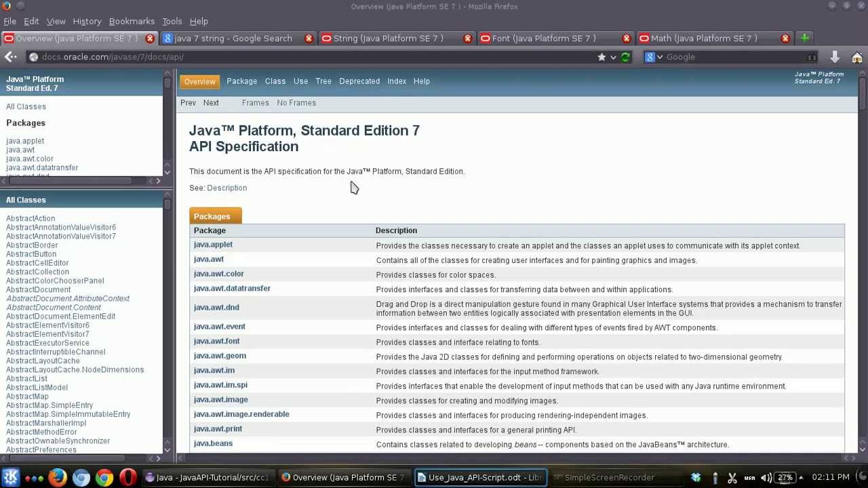Image resolution: width=868 pixels, height=488 pixels.
Task: Launch Chromium from the taskbar
Action: pyautogui.click(x=81, y=478)
